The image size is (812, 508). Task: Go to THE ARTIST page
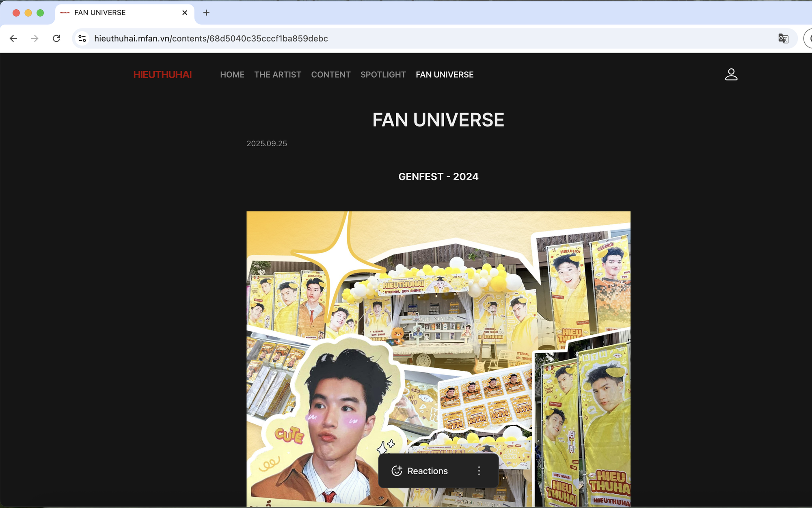[278, 75]
